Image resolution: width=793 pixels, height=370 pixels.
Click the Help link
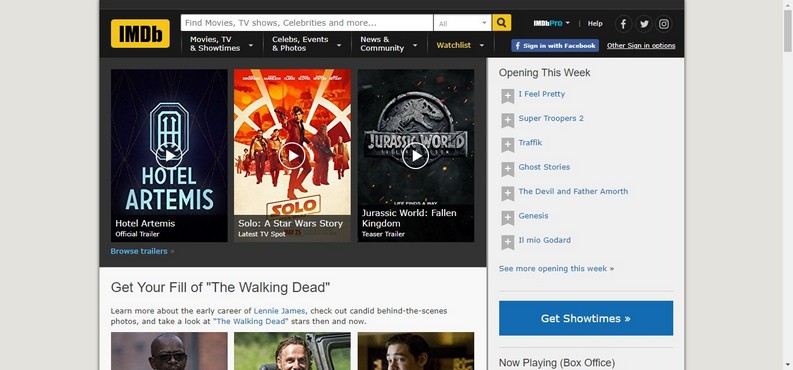tap(595, 23)
